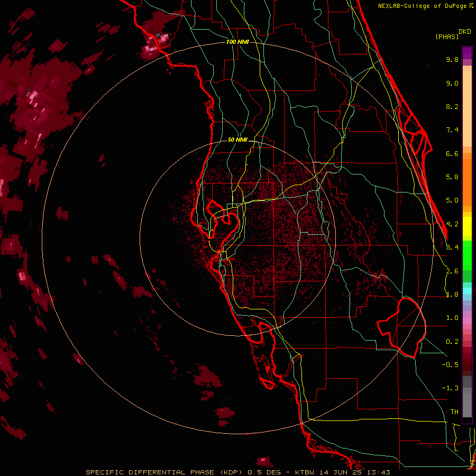The height and width of the screenshot is (476, 476).
Task: Pick the bright green color bar segment
Action: point(467,255)
